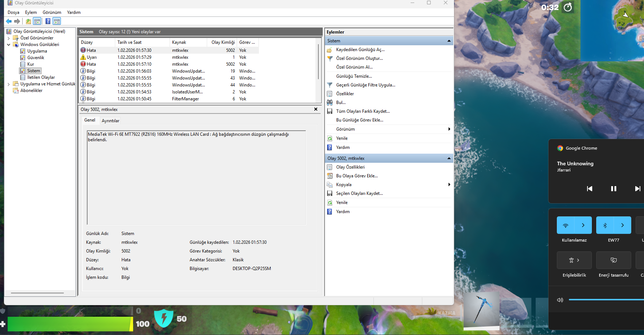Select the Kur log in tree
Image resolution: width=644 pixels, height=335 pixels.
pyautogui.click(x=31, y=64)
